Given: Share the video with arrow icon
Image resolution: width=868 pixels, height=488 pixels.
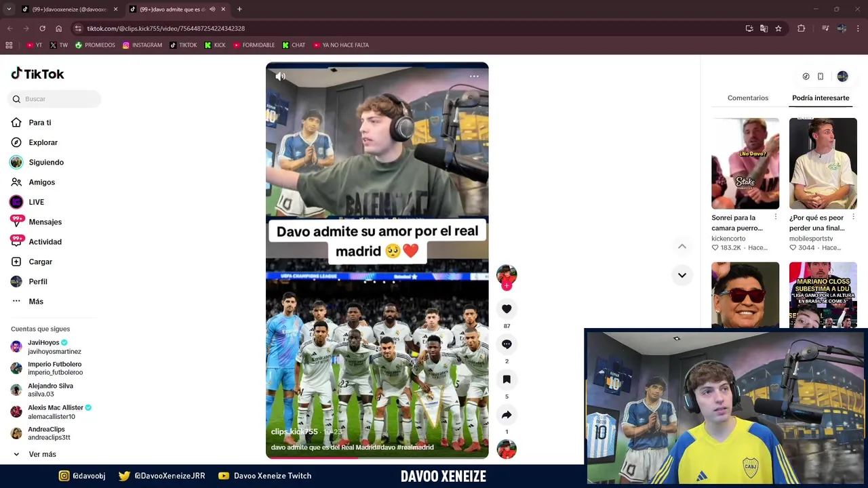Looking at the screenshot, I should [x=507, y=415].
